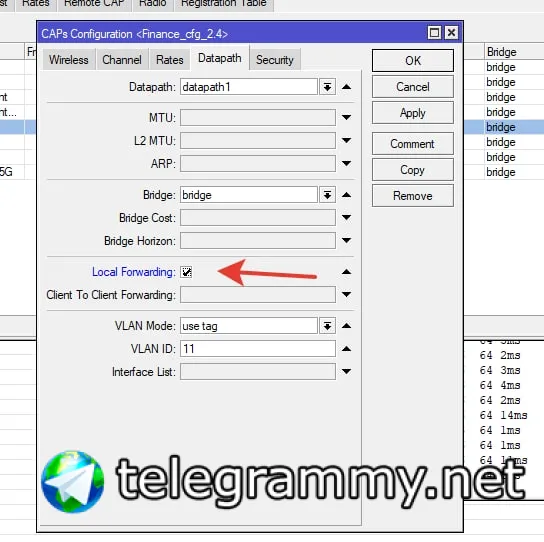544x542 pixels.
Task: Expand the ARP field arrow
Action: click(x=346, y=163)
